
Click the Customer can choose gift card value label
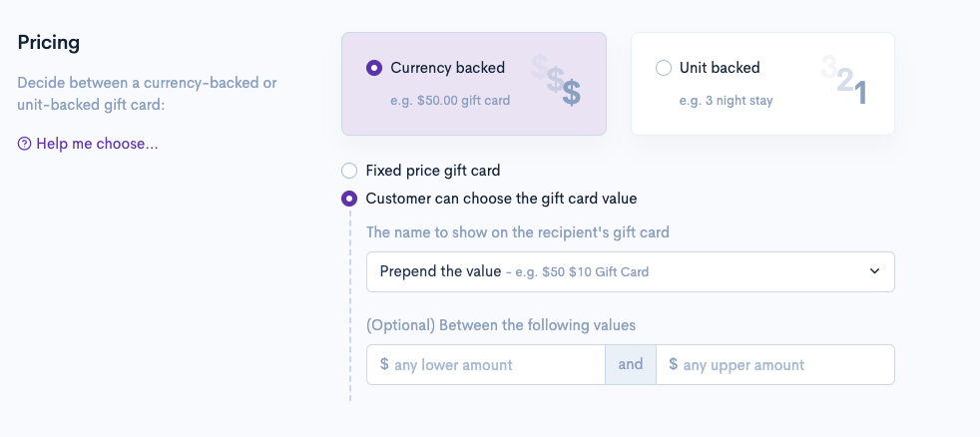(x=501, y=199)
